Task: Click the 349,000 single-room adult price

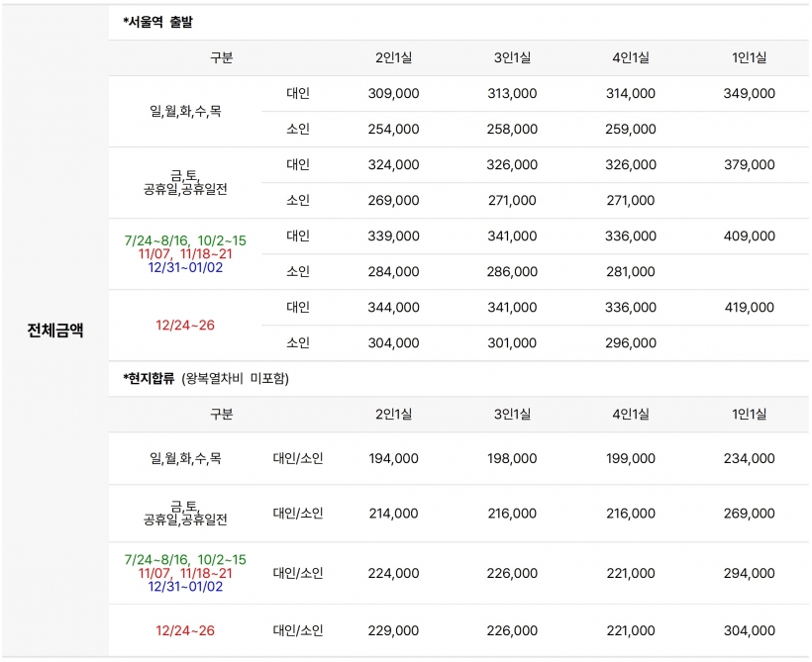Action: 749,94
